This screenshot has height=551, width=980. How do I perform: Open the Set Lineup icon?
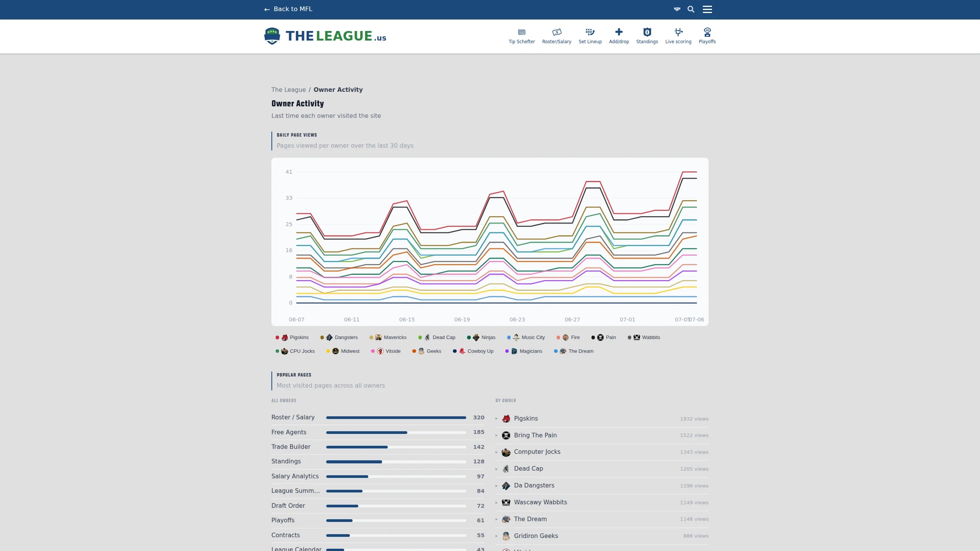click(x=590, y=36)
